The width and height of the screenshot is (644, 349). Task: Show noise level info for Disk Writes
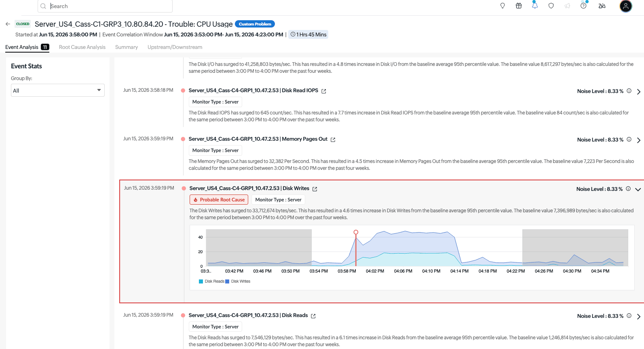point(628,189)
